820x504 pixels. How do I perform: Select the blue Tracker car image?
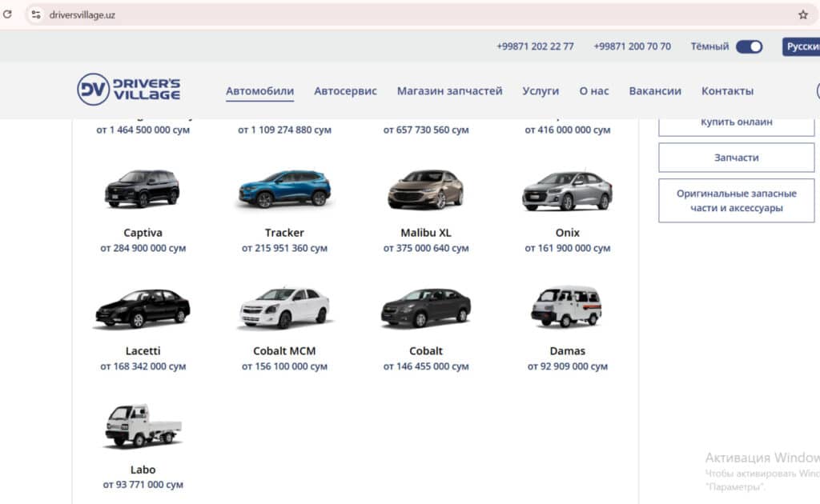point(284,189)
